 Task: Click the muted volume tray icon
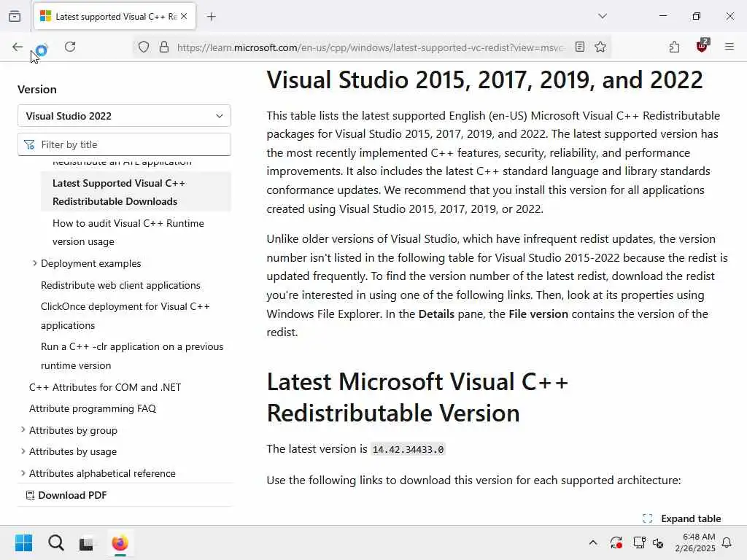click(659, 542)
